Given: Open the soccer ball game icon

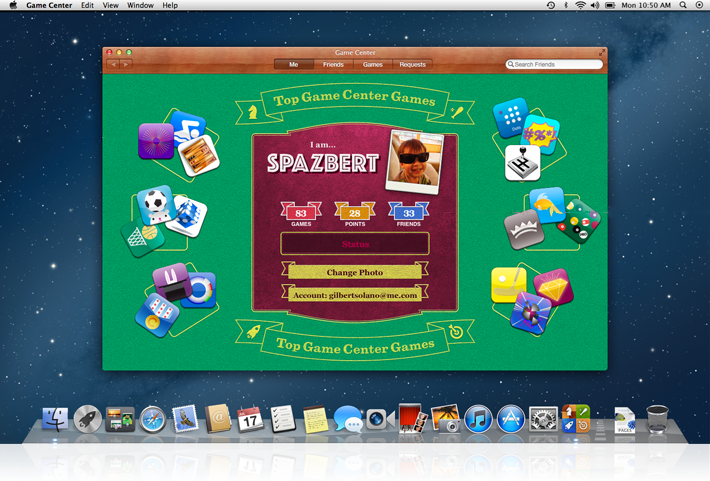Looking at the screenshot, I should point(156,205).
